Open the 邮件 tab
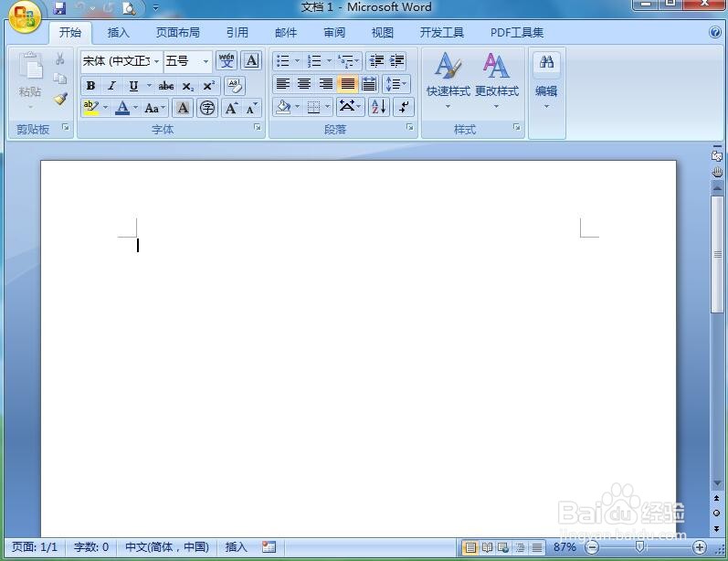 point(286,33)
